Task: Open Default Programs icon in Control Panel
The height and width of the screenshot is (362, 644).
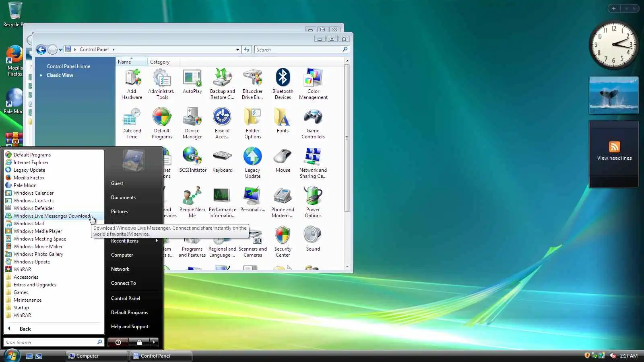Action: coord(162,123)
